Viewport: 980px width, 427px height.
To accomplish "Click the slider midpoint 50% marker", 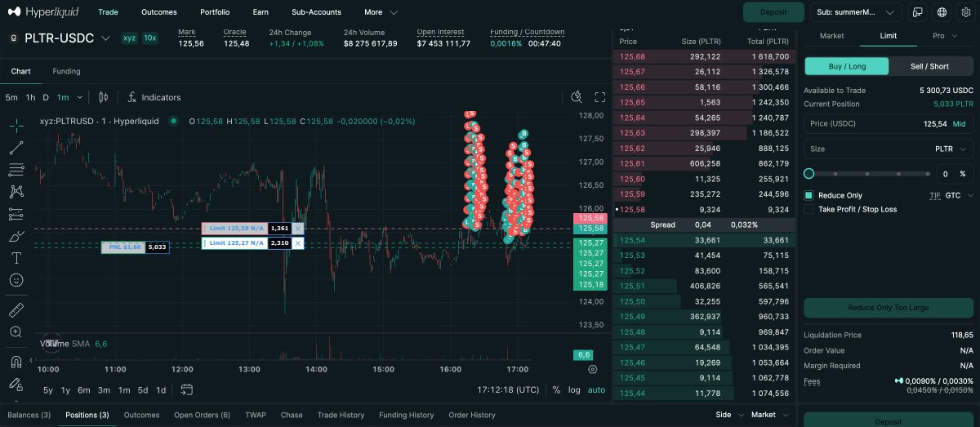I will point(868,174).
